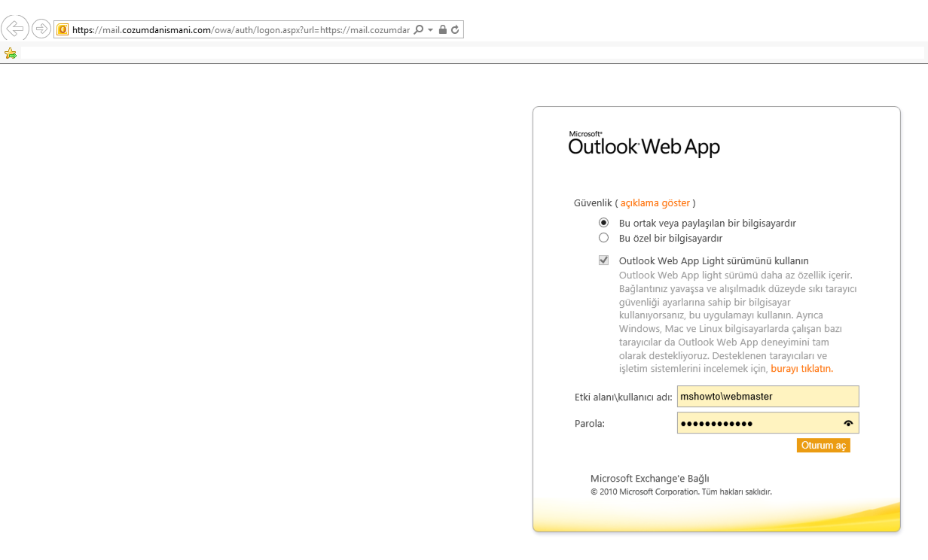Select 'Bu özel bir bilgisayardır' option

[603, 238]
